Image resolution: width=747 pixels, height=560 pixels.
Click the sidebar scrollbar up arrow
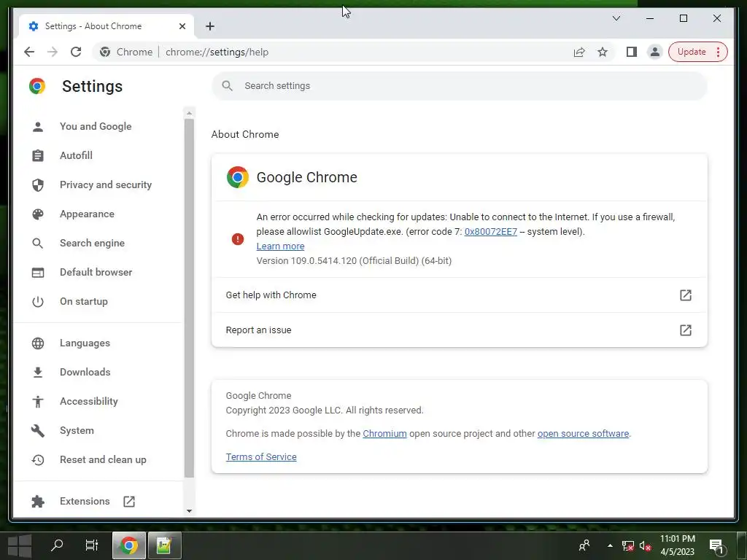[189, 113]
